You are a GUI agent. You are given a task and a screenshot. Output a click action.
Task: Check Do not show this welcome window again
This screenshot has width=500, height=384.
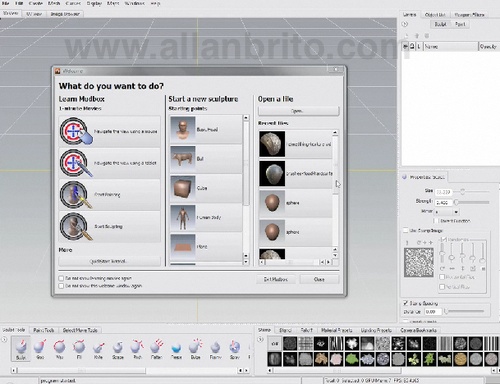(61, 286)
